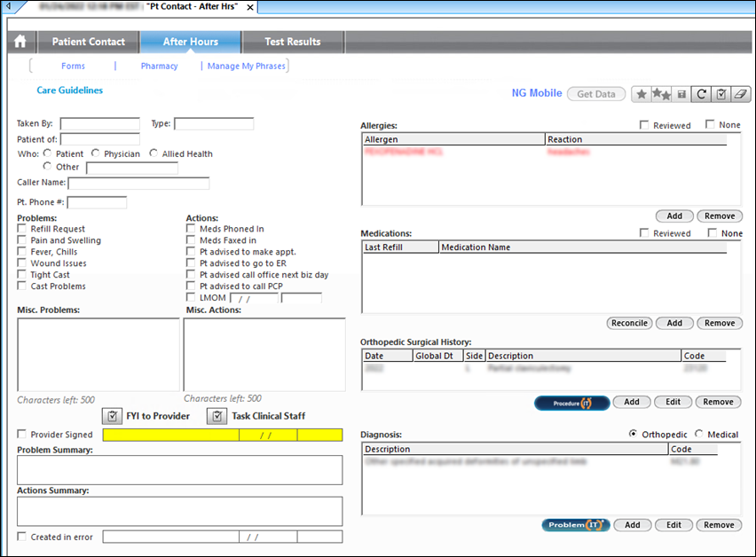Click the Misc. Problems text area
The height and width of the screenshot is (557, 756).
tap(98, 355)
